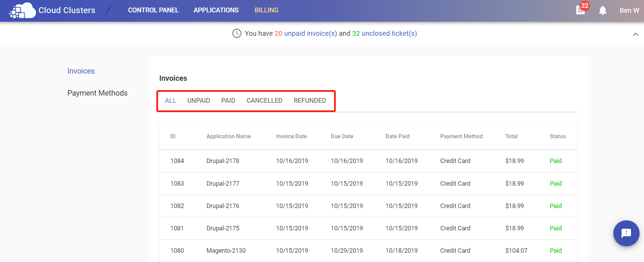
Task: Open invoice ID 1081
Action: point(177,228)
